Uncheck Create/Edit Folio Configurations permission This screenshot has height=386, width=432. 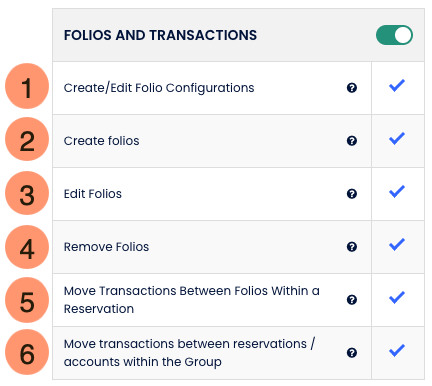point(397,86)
